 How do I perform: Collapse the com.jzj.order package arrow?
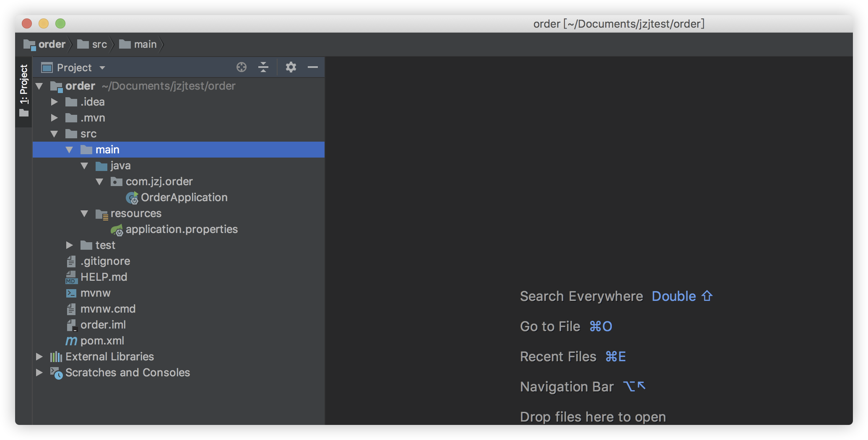(100, 182)
